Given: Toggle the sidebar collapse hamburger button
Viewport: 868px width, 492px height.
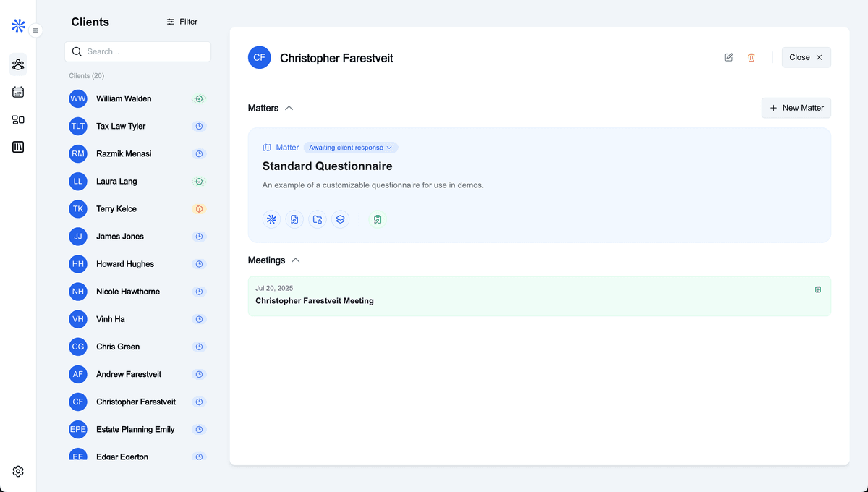Looking at the screenshot, I should pyautogui.click(x=35, y=30).
